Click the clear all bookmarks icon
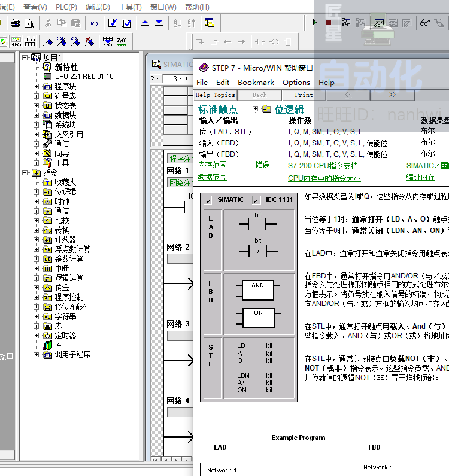 (89, 41)
